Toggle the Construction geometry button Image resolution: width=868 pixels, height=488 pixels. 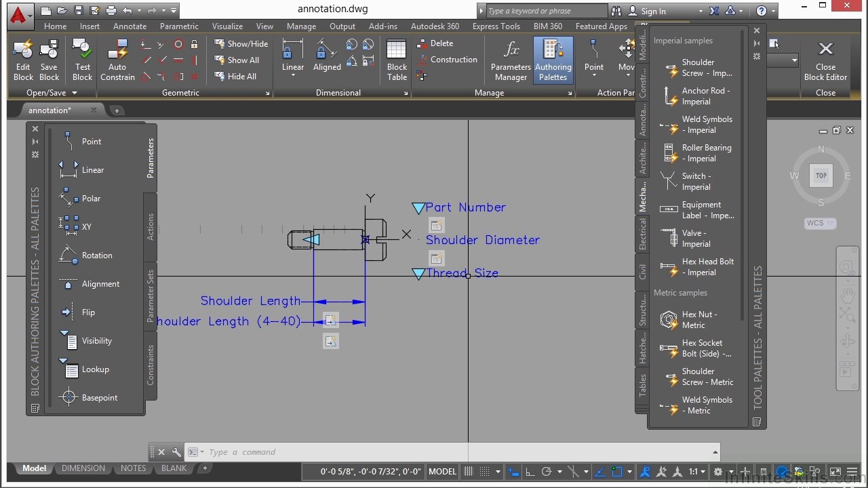tap(447, 60)
